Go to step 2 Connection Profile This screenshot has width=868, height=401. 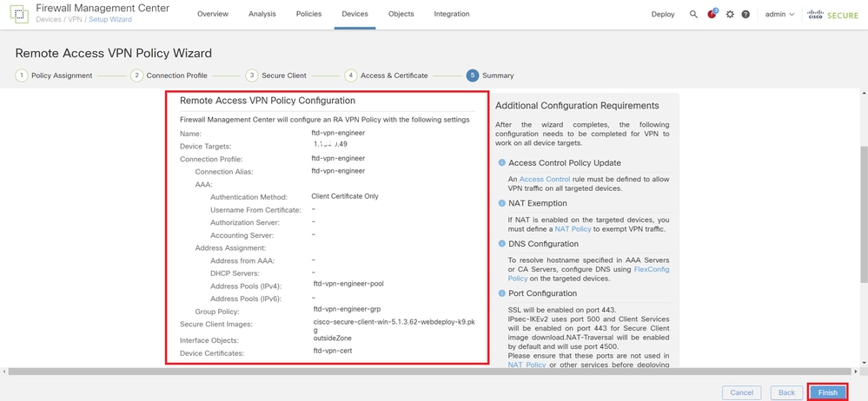[169, 76]
